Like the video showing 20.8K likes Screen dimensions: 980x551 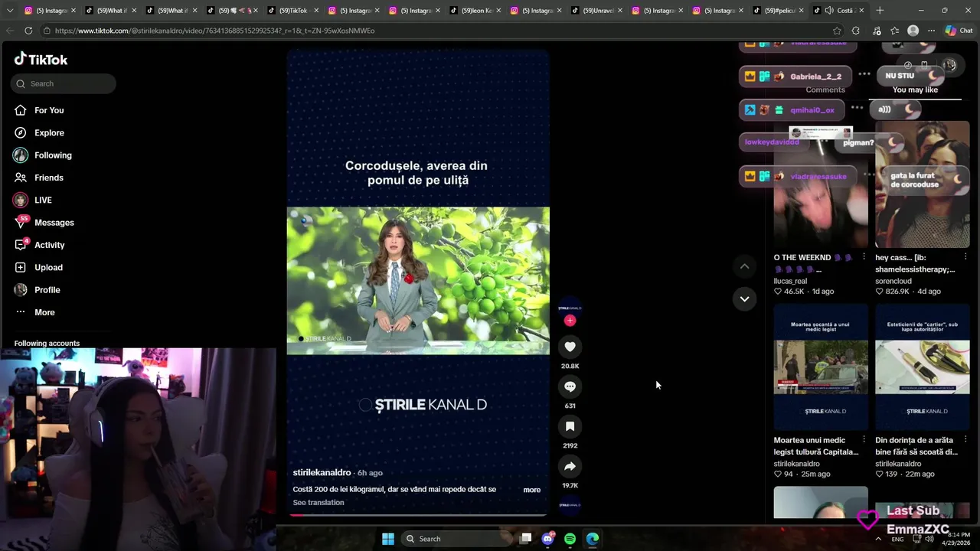click(570, 347)
